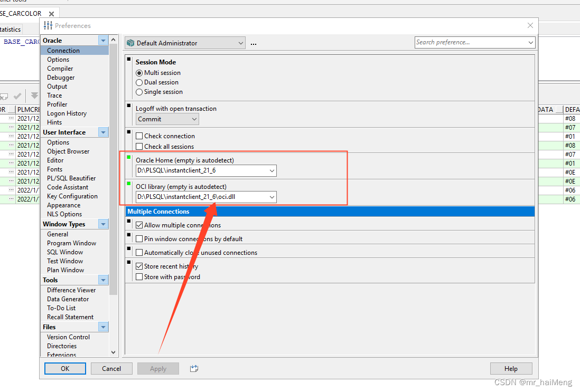Select Single session radio button
This screenshot has width=580, height=392.
tap(139, 92)
